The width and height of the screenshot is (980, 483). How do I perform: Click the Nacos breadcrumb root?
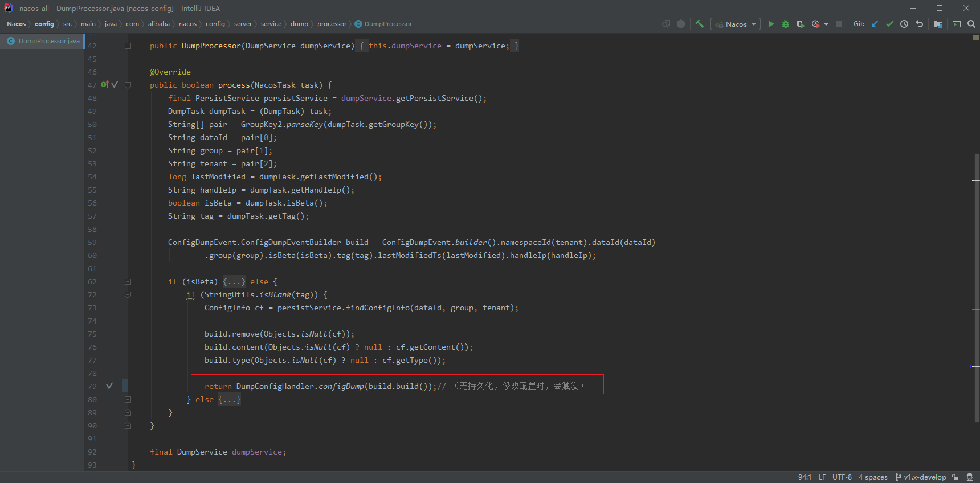[x=16, y=24]
